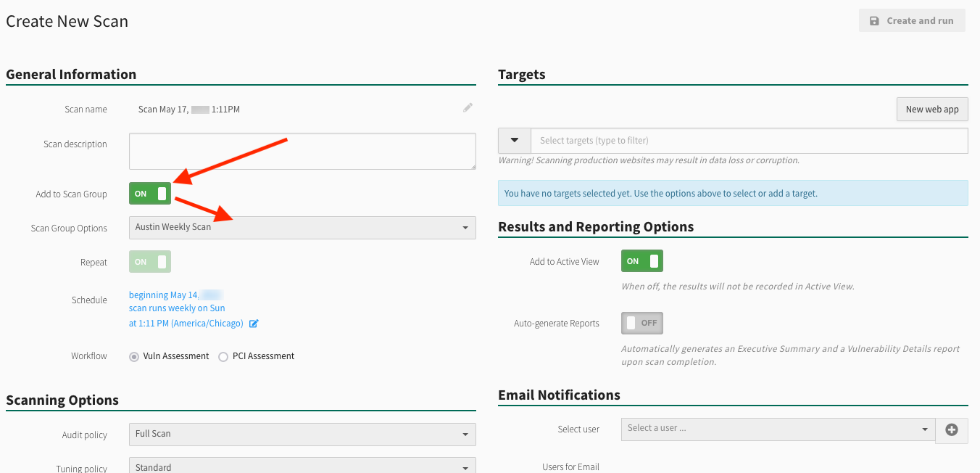Click the pencil icon to edit scan name
The width and height of the screenshot is (980, 473).
468,108
